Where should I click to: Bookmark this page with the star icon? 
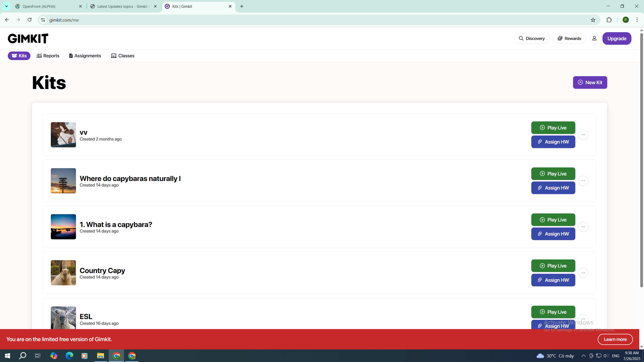coord(593,20)
